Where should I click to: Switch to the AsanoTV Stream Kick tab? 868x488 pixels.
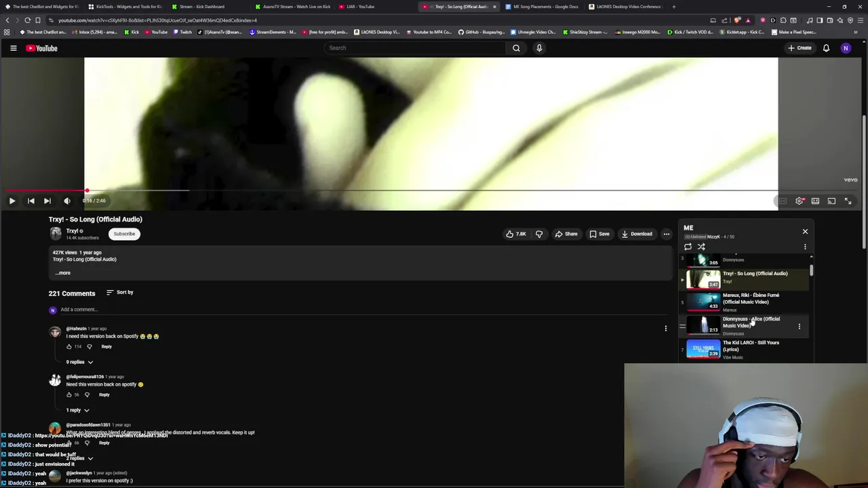click(293, 7)
